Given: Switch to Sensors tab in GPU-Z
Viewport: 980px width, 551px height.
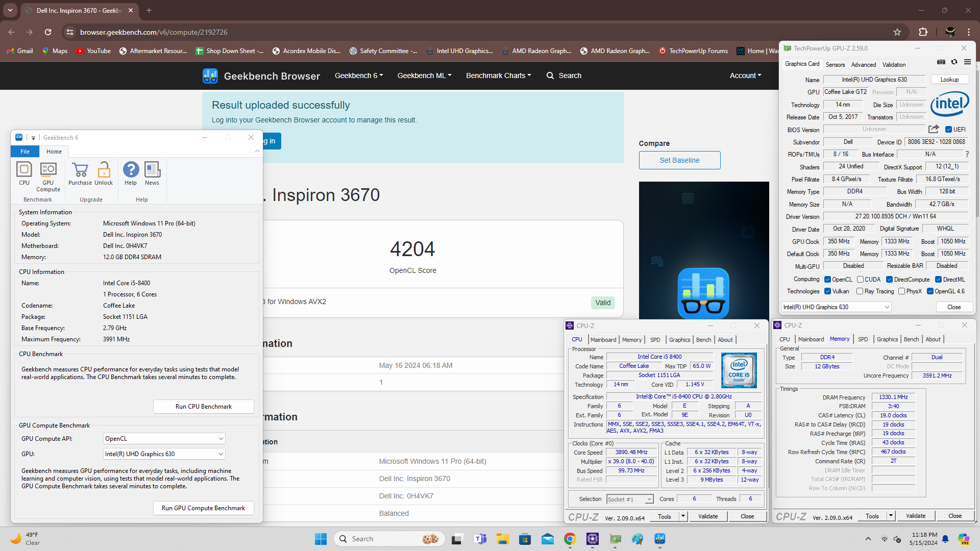Looking at the screenshot, I should point(835,65).
